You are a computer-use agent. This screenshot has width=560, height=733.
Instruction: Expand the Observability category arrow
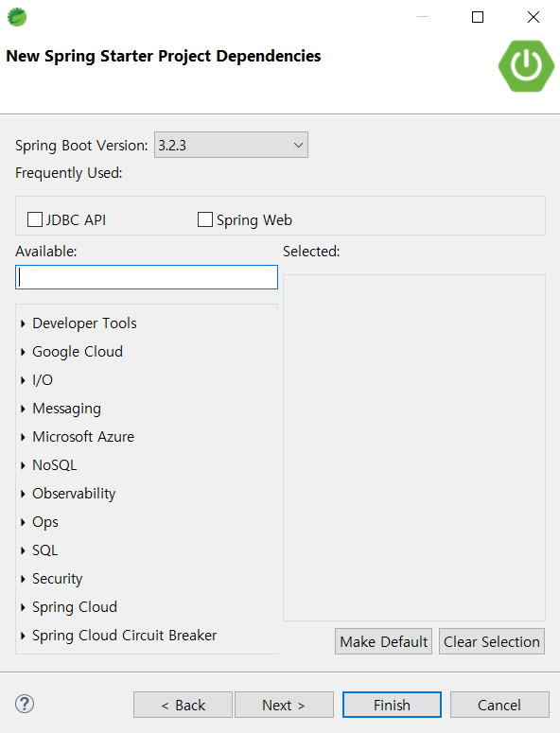pos(23,494)
